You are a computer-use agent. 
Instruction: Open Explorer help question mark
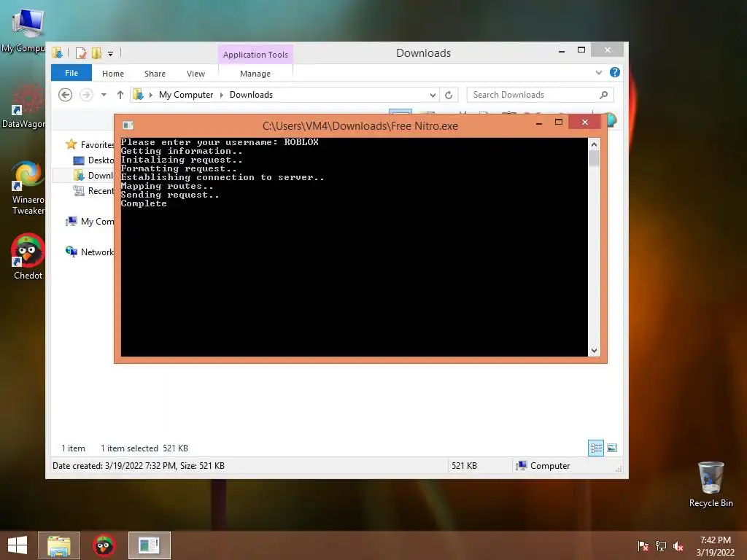614,72
